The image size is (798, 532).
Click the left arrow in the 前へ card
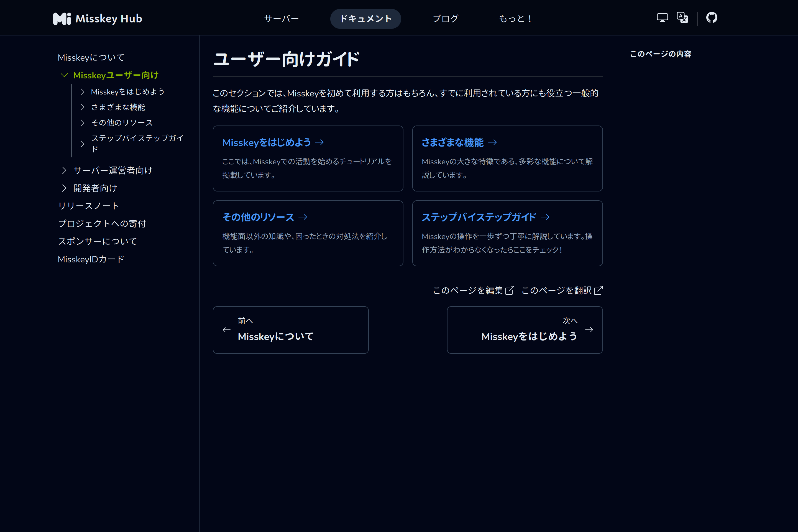(227, 330)
